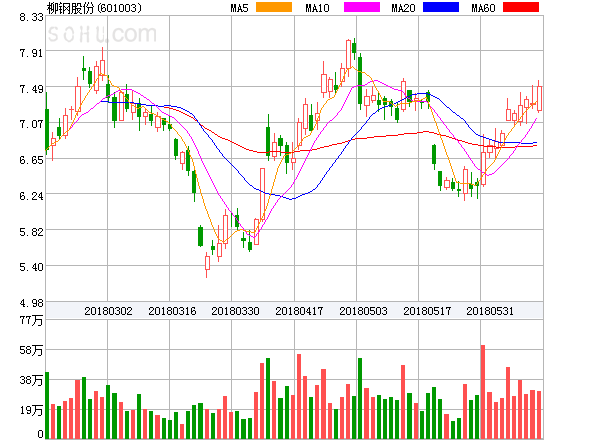This screenshot has width=600, height=440.
Task: Click the 20180531 date label
Action: tap(490, 311)
